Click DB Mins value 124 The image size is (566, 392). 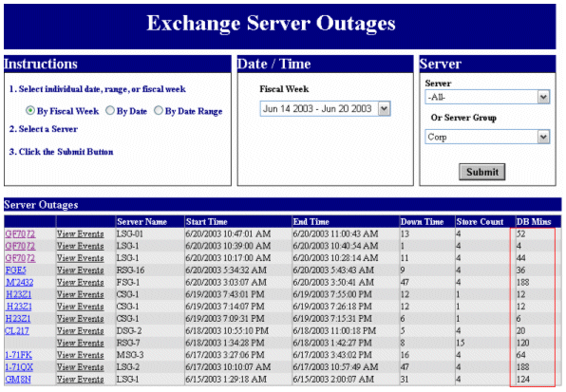(x=523, y=380)
